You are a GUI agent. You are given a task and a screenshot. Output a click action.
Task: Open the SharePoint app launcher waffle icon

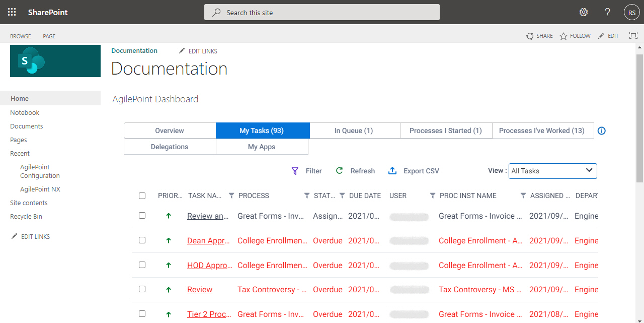point(12,12)
